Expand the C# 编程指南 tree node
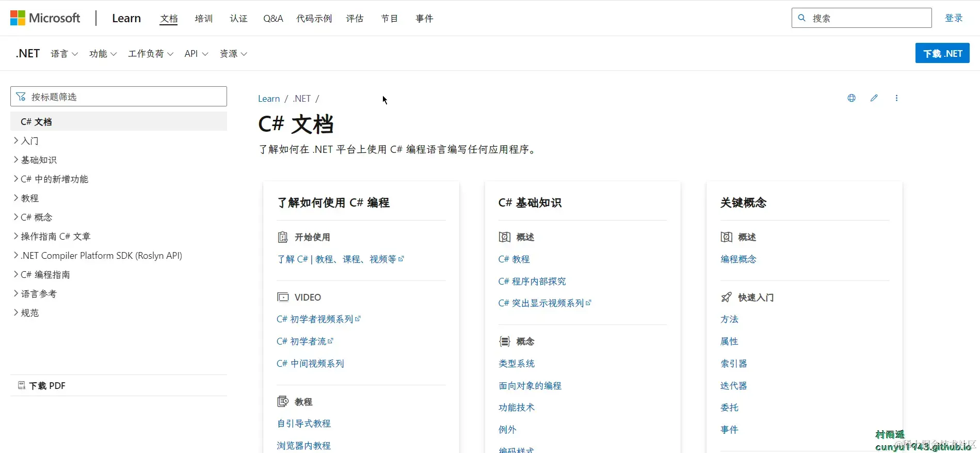980x453 pixels. tap(16, 274)
